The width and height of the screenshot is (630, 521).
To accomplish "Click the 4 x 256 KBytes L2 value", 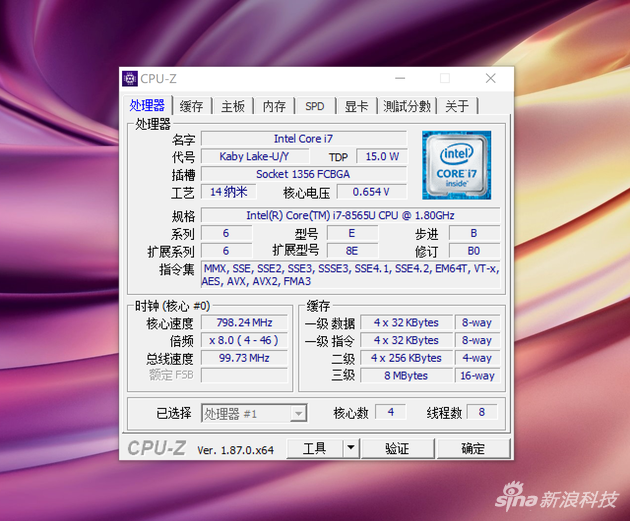I will (407, 358).
